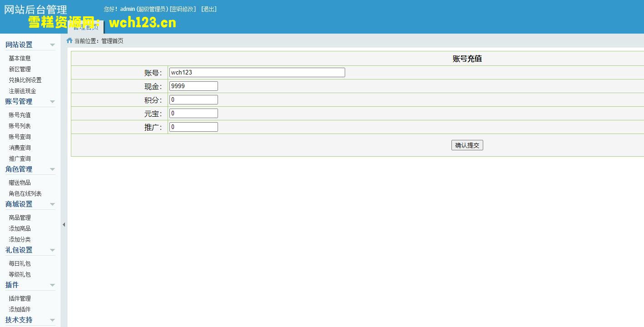644x327 pixels.
Task: Open 新区管理 menu item
Action: (20, 69)
